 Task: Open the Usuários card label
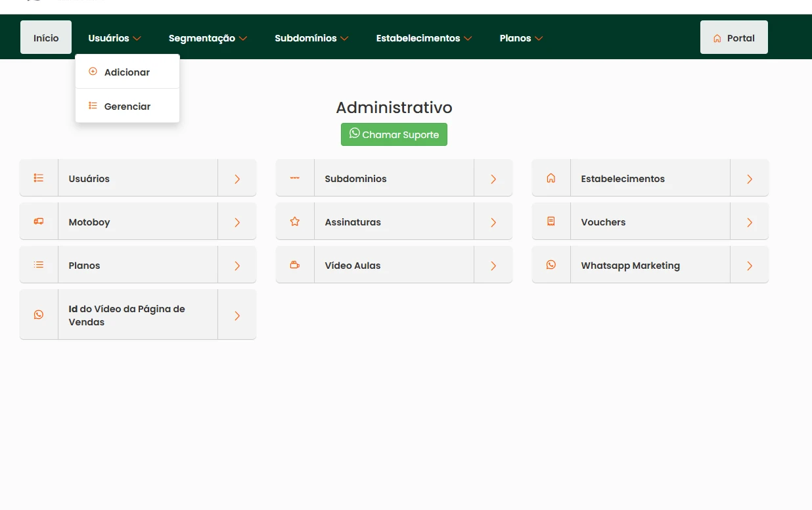(89, 179)
